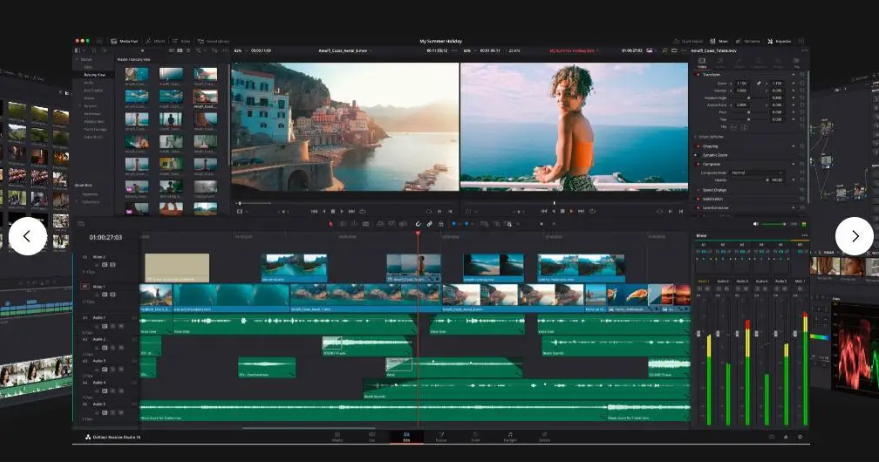Image resolution: width=879 pixels, height=463 pixels.
Task: Click previous carousel arrow
Action: pos(28,236)
